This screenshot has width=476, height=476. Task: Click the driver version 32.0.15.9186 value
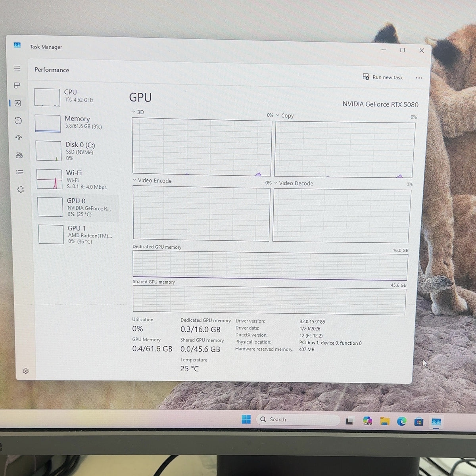(312, 322)
